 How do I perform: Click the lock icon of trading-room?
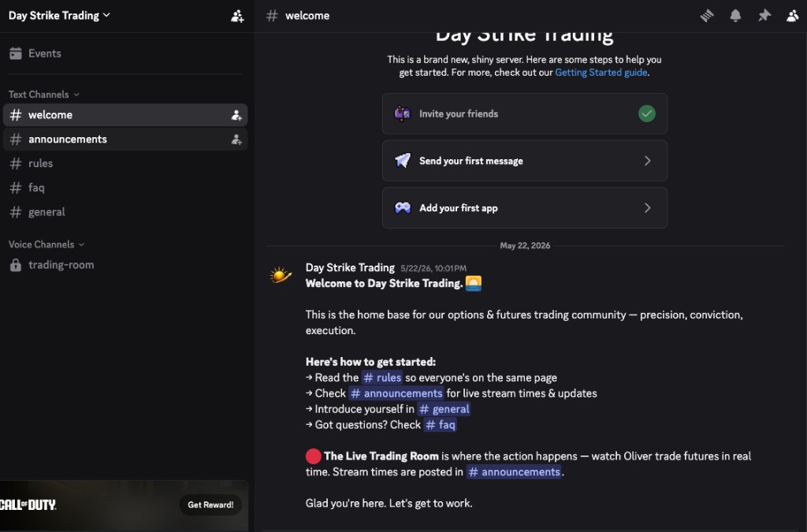16,265
